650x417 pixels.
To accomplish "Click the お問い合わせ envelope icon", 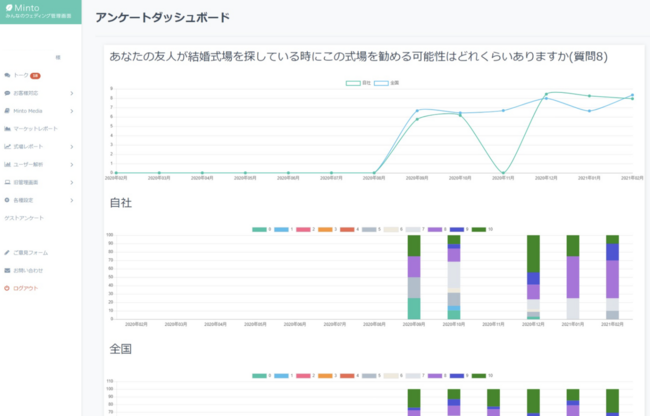I will pyautogui.click(x=7, y=270).
